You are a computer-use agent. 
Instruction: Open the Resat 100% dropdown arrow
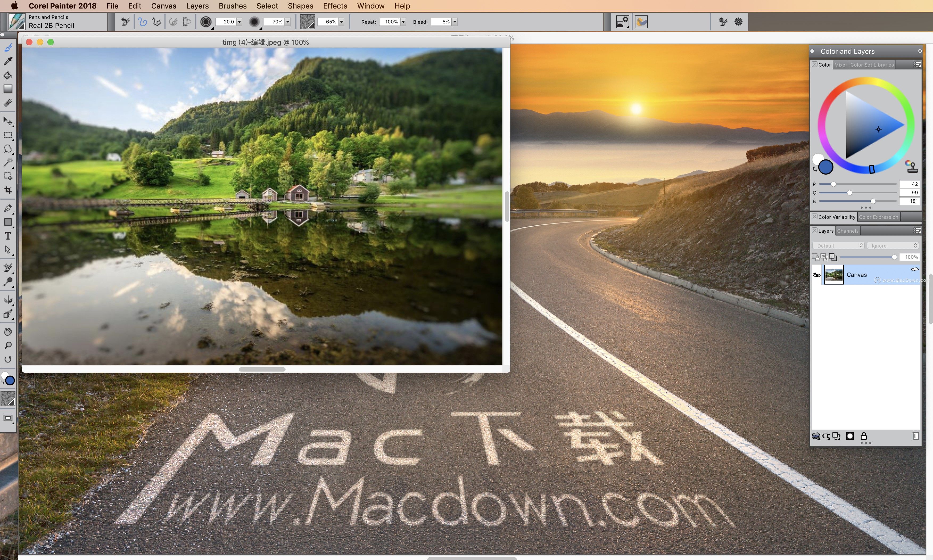click(403, 22)
